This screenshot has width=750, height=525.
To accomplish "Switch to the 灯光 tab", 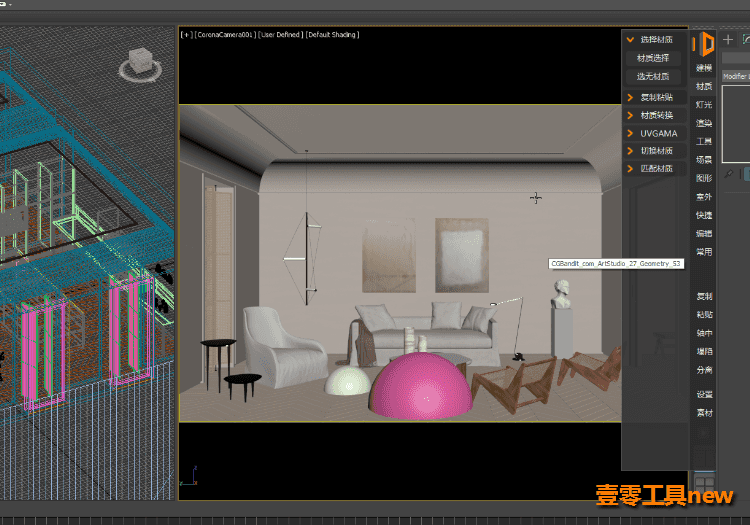I will coord(704,105).
